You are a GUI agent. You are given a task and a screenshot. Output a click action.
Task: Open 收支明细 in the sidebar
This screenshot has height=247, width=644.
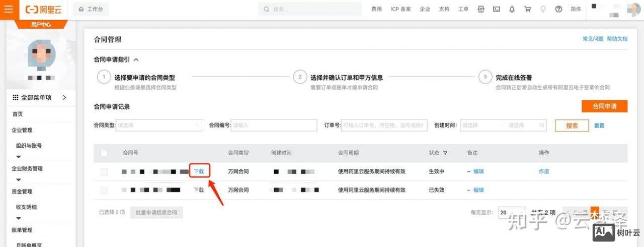point(27,207)
